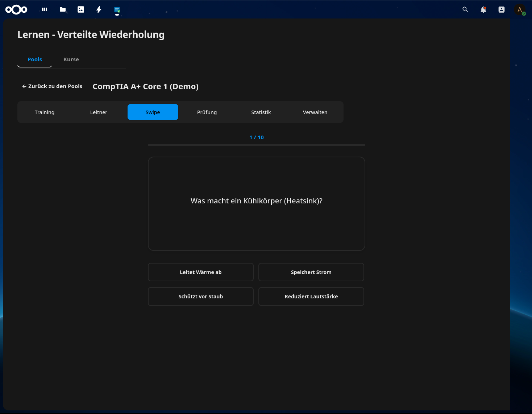Open the Verwalten tab
This screenshot has height=414, width=532.
tap(315, 112)
